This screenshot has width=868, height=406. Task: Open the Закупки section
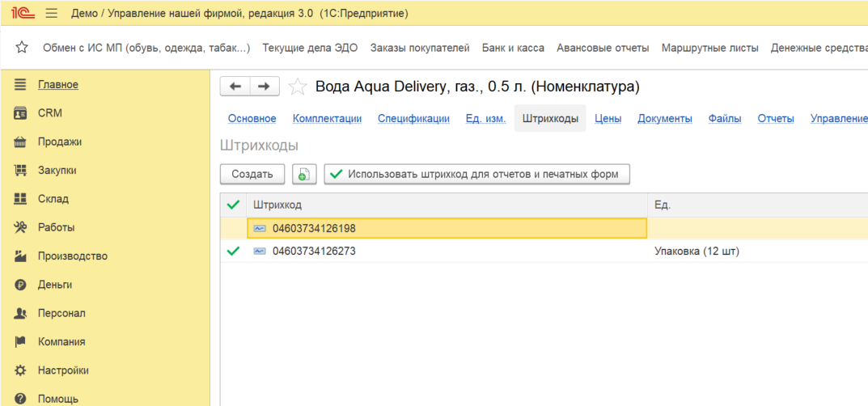click(57, 171)
